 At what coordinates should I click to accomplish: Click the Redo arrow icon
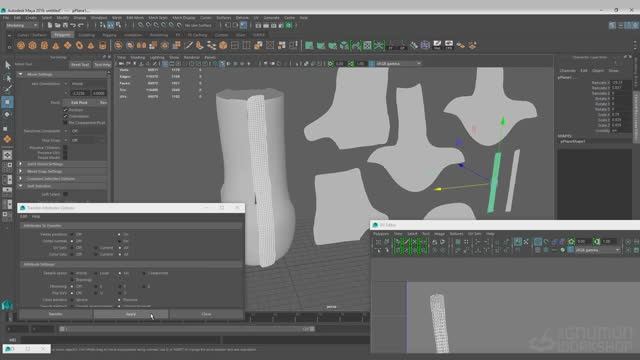coord(81,25)
